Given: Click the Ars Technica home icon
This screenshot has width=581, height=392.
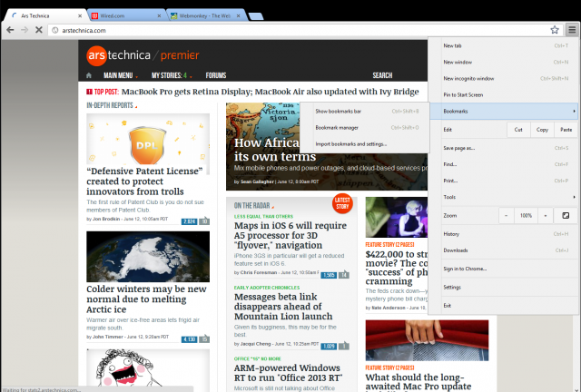Looking at the screenshot, I should click(89, 75).
